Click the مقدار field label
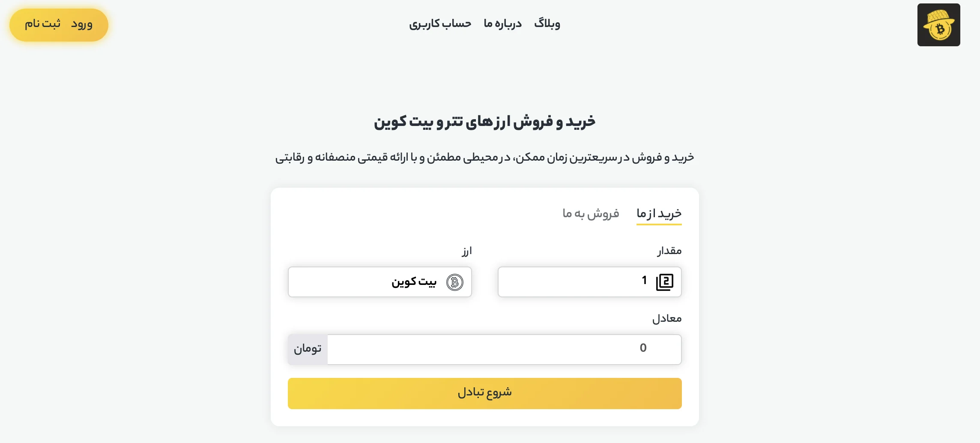Viewport: 980px width, 443px height. (x=669, y=251)
